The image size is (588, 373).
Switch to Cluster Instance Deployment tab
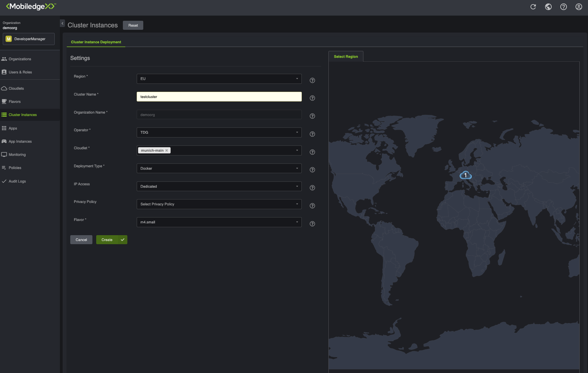96,42
